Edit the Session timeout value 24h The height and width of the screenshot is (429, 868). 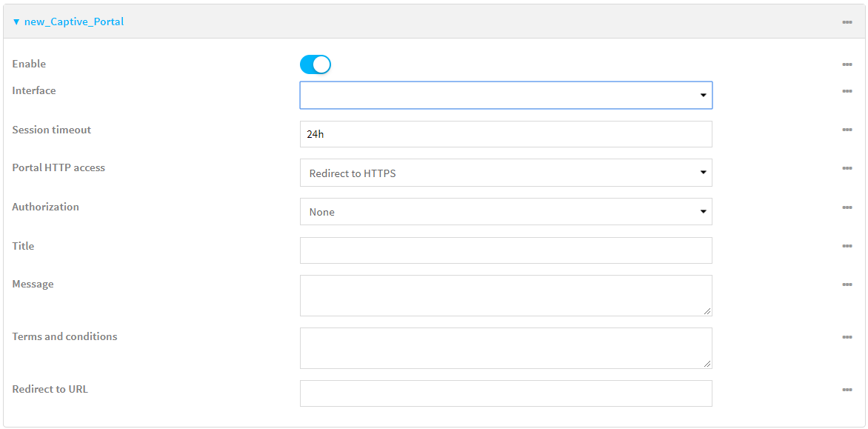pyautogui.click(x=506, y=133)
